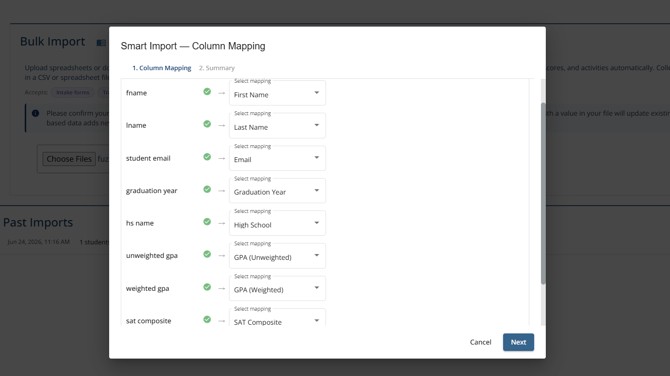This screenshot has height=376, width=670.
Task: Click the Jun 24, 2026 import entry
Action: coord(38,242)
